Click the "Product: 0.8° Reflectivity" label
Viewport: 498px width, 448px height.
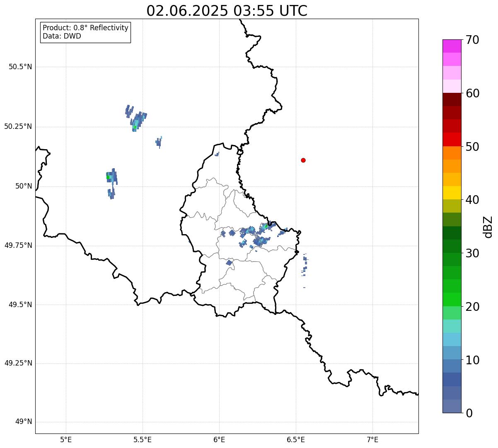(x=86, y=28)
